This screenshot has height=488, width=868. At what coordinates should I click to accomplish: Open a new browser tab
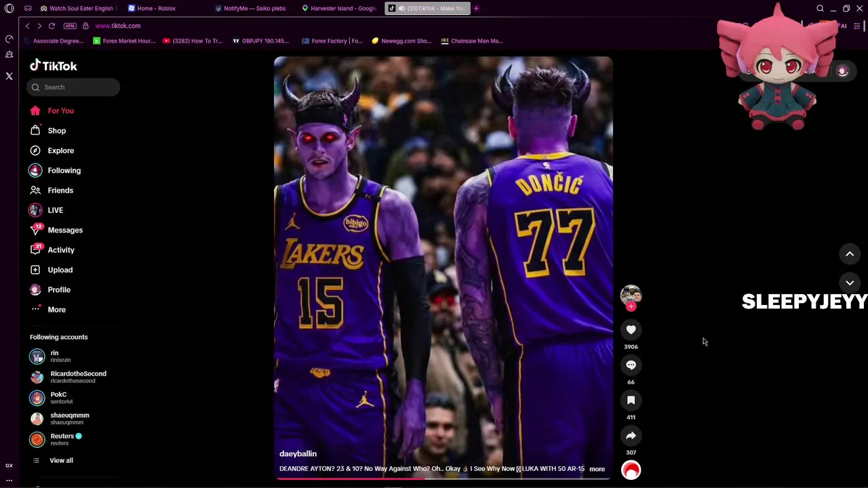coord(476,8)
